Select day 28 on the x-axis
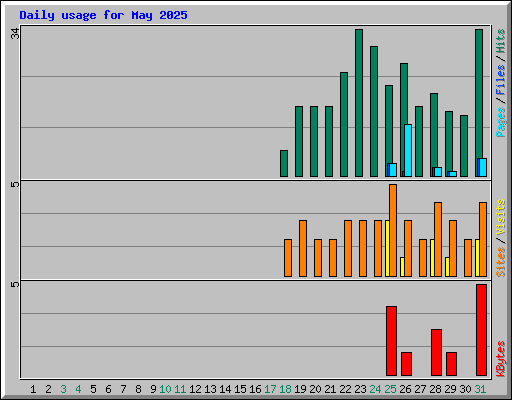This screenshot has width=512, height=400. [435, 389]
